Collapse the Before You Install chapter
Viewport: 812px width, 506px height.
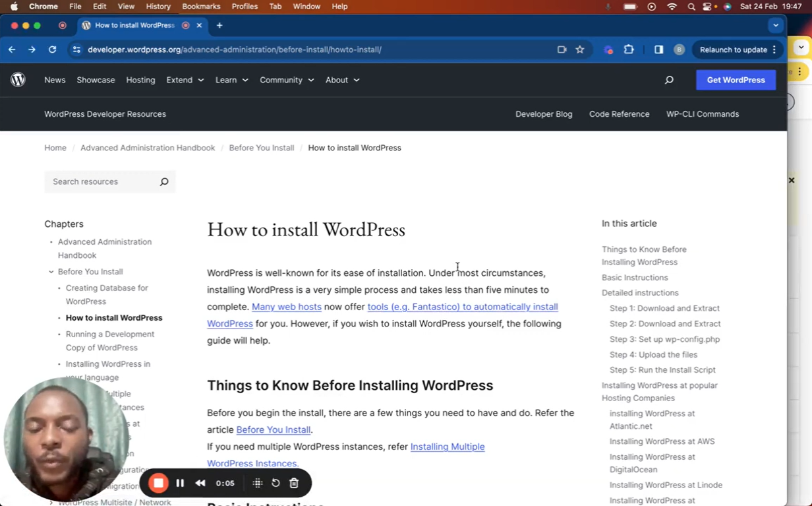pyautogui.click(x=51, y=272)
